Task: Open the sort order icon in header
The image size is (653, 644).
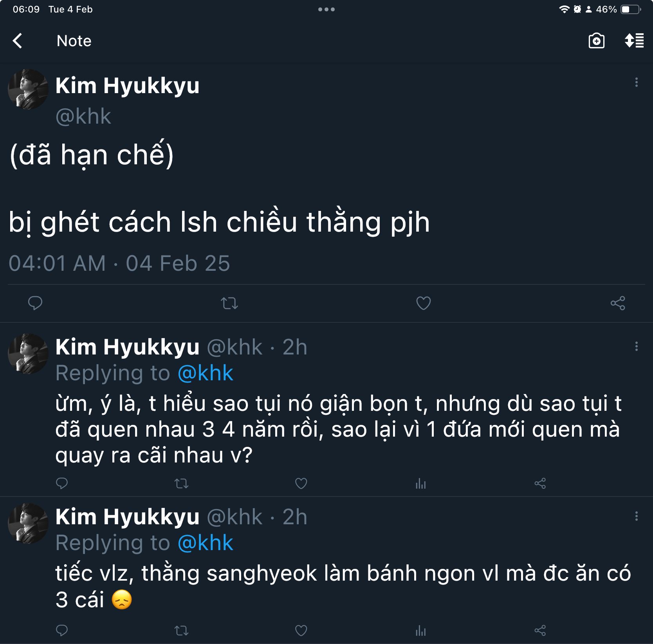Action: [x=634, y=41]
